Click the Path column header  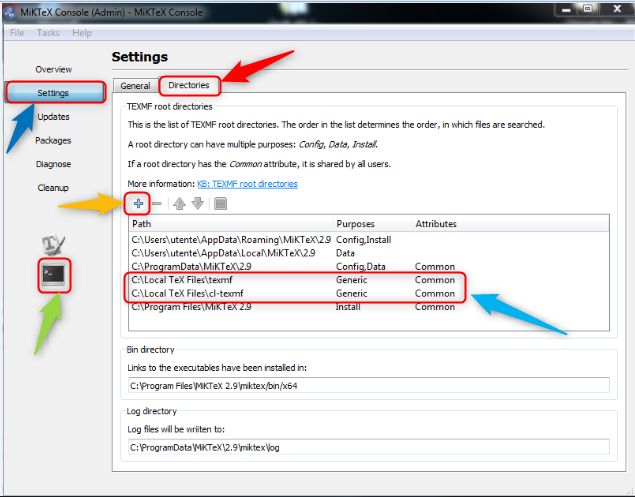coord(232,224)
